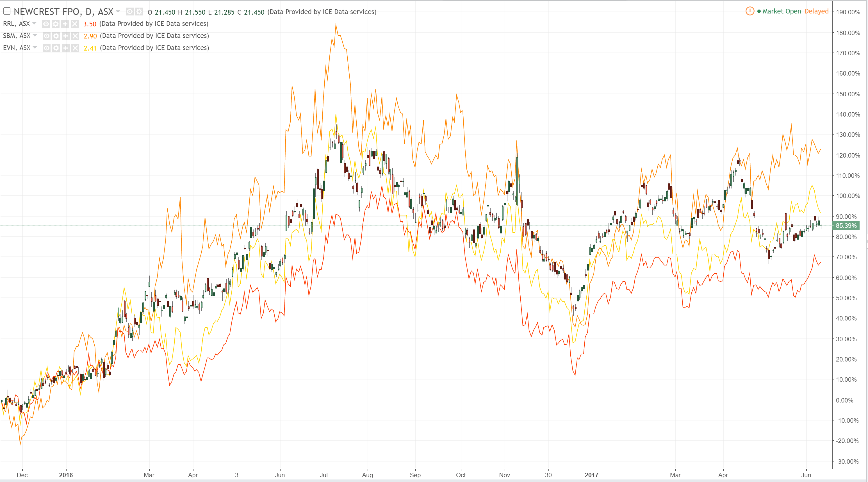Toggle visibility eye for NEWCREST FPO

pos(130,12)
